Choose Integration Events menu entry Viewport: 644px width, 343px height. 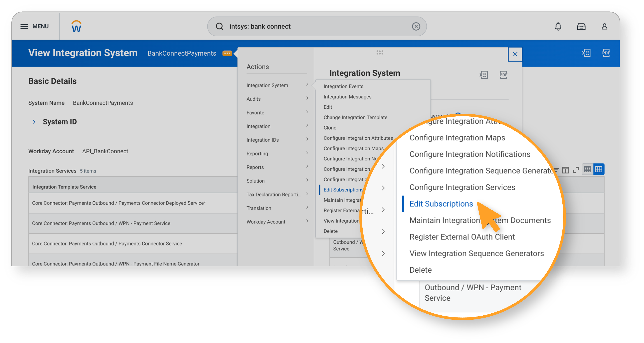[343, 86]
